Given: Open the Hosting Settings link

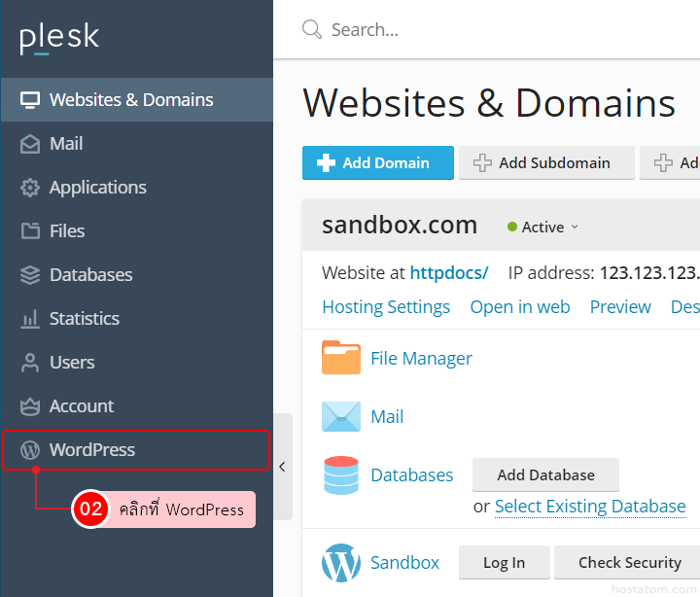Looking at the screenshot, I should (386, 307).
